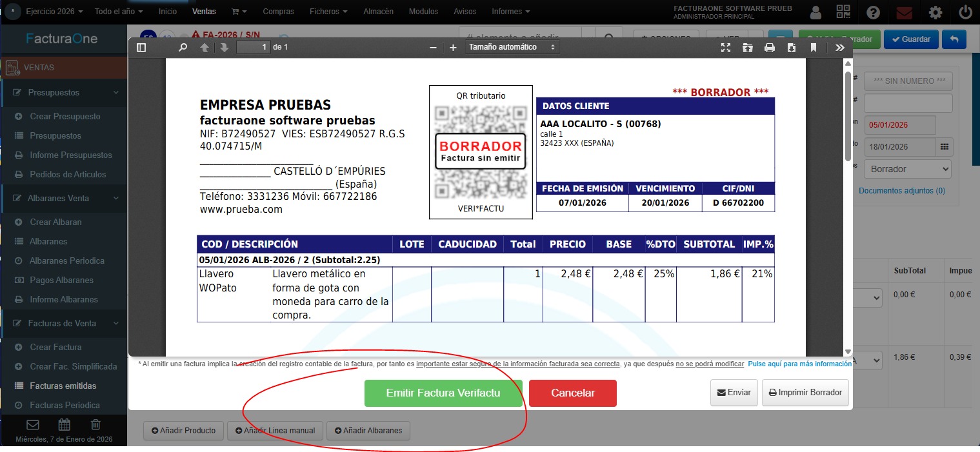Open Documentos adjuntos (0) link

coord(902,191)
